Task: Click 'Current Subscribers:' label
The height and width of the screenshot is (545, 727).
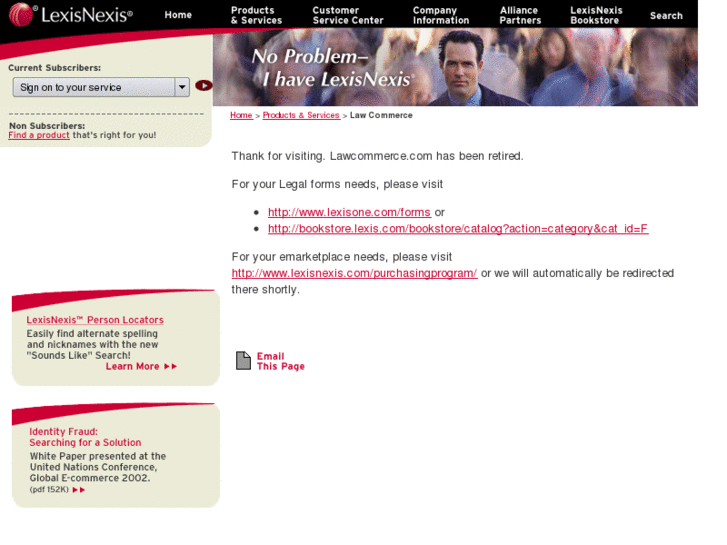Action: pos(55,68)
